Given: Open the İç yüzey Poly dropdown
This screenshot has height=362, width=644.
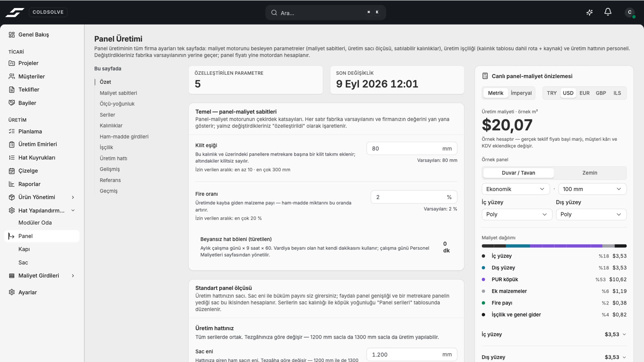Looking at the screenshot, I should [x=517, y=214].
